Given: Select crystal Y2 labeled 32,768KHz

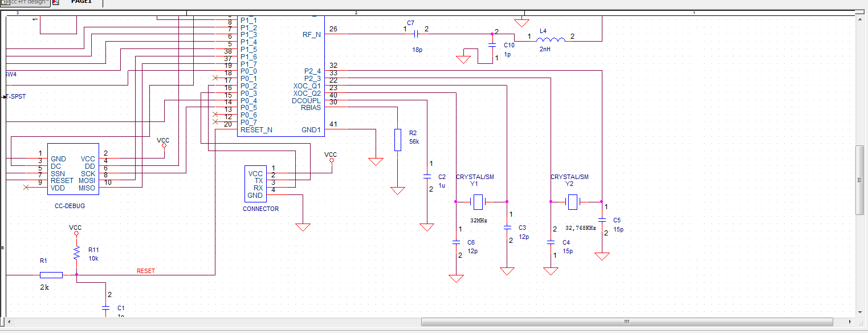Looking at the screenshot, I should point(572,202).
